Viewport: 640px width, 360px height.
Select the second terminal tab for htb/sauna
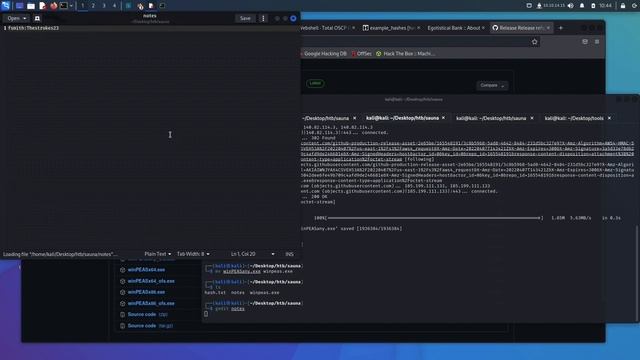pos(402,118)
